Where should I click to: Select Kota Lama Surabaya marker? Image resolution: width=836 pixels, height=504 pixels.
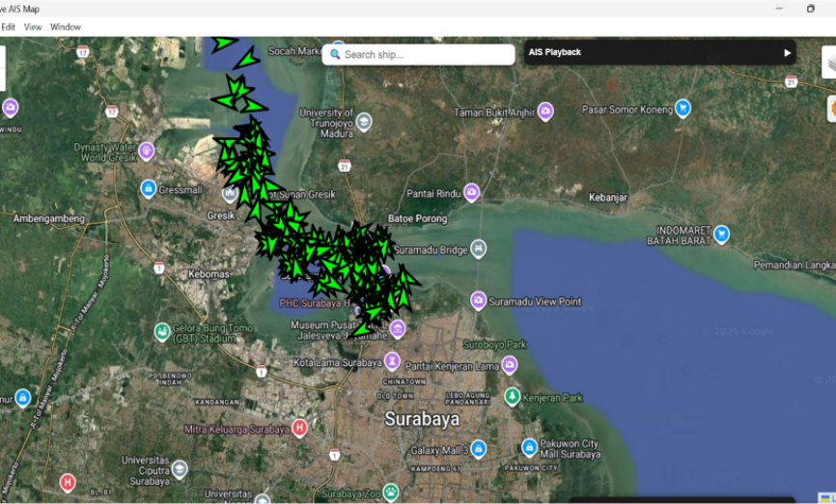click(x=392, y=362)
